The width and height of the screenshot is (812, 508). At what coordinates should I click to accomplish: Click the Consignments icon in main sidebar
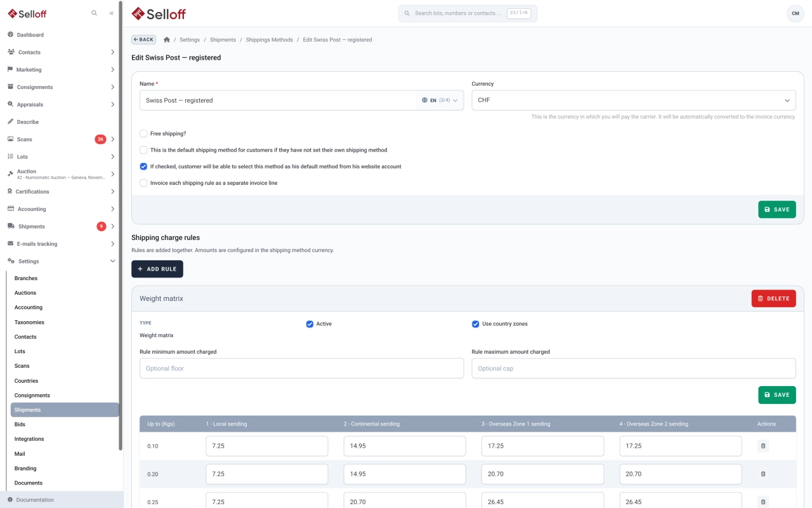tap(10, 87)
